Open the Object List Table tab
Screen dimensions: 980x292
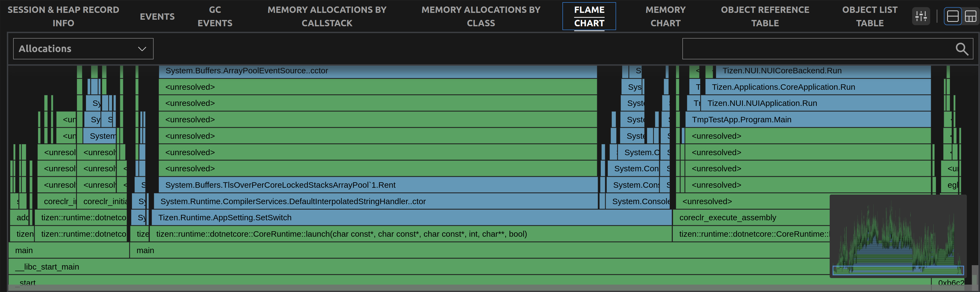tap(870, 16)
